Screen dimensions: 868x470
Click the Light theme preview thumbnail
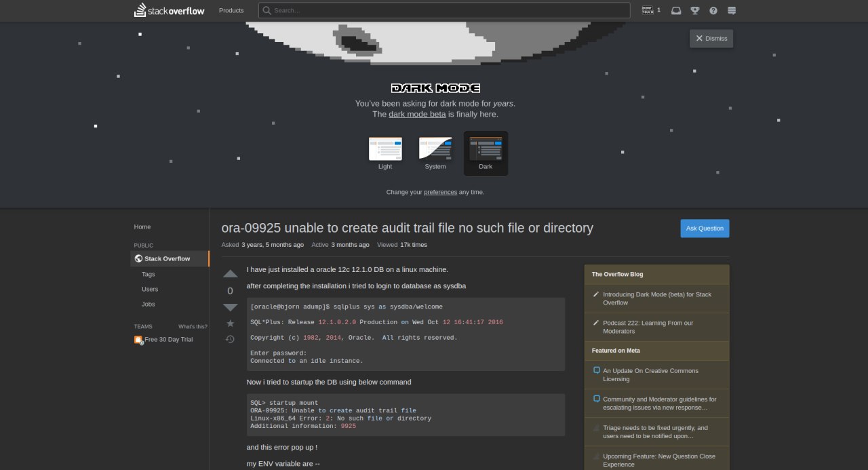click(385, 149)
